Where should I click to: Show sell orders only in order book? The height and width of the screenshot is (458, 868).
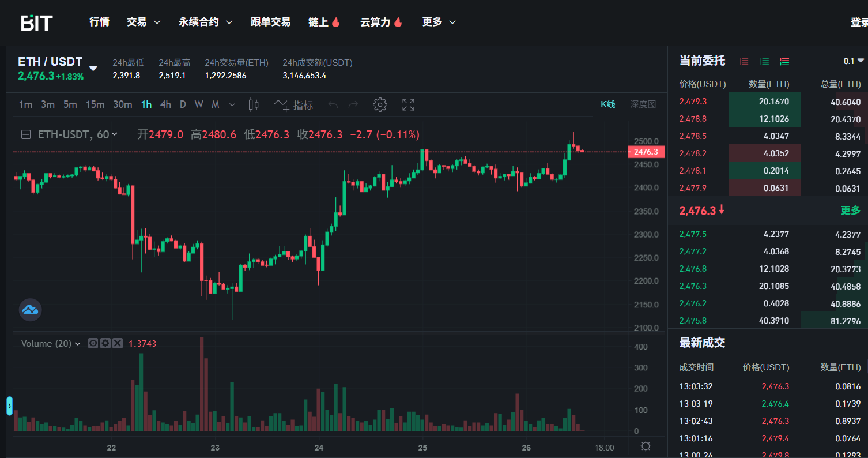click(744, 61)
